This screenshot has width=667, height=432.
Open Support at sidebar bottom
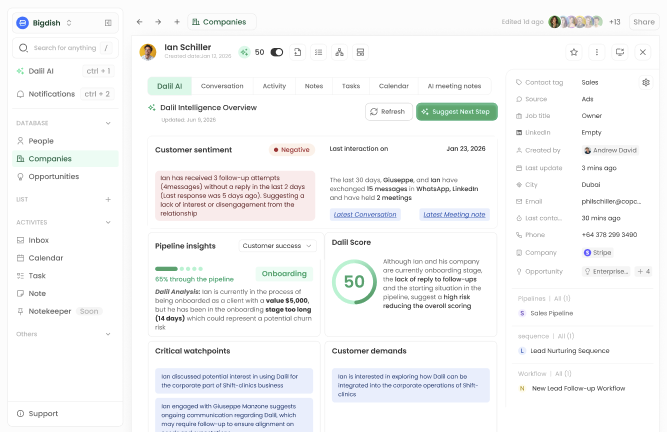tap(65, 414)
